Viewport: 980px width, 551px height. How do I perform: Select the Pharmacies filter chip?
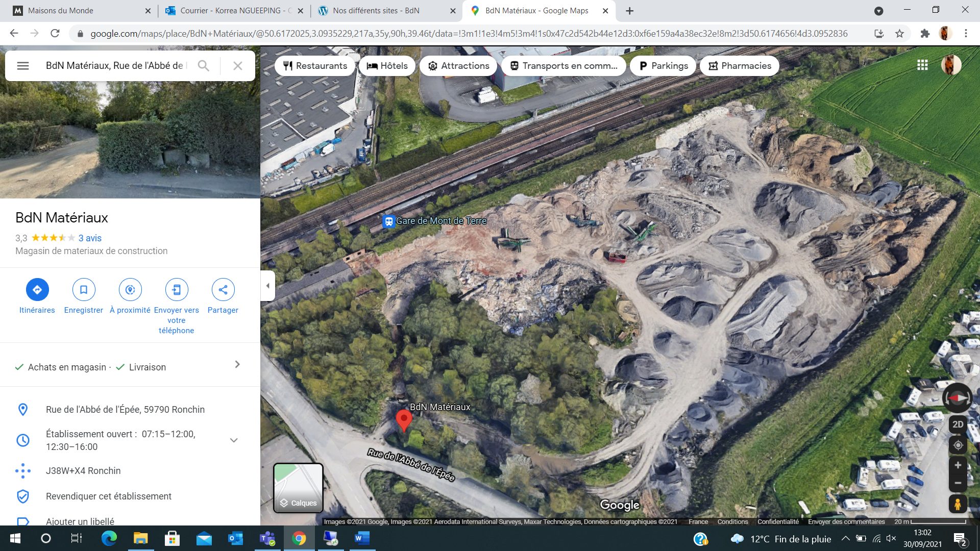pos(740,66)
